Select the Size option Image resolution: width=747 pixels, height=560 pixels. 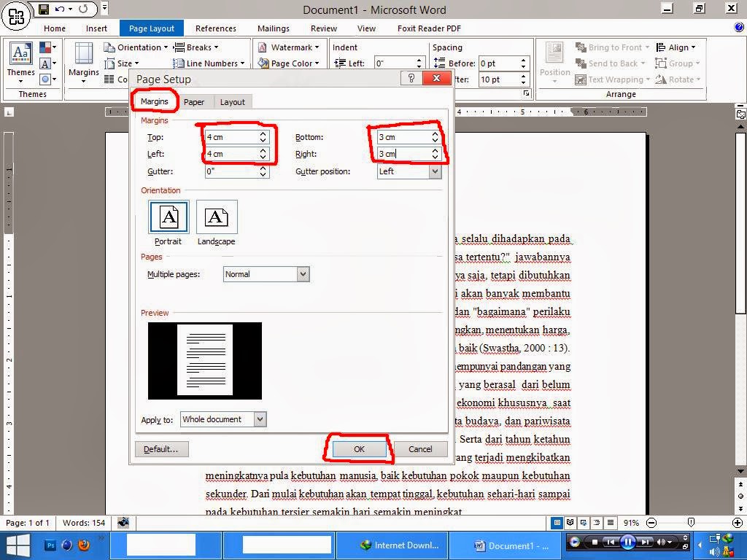coord(125,63)
